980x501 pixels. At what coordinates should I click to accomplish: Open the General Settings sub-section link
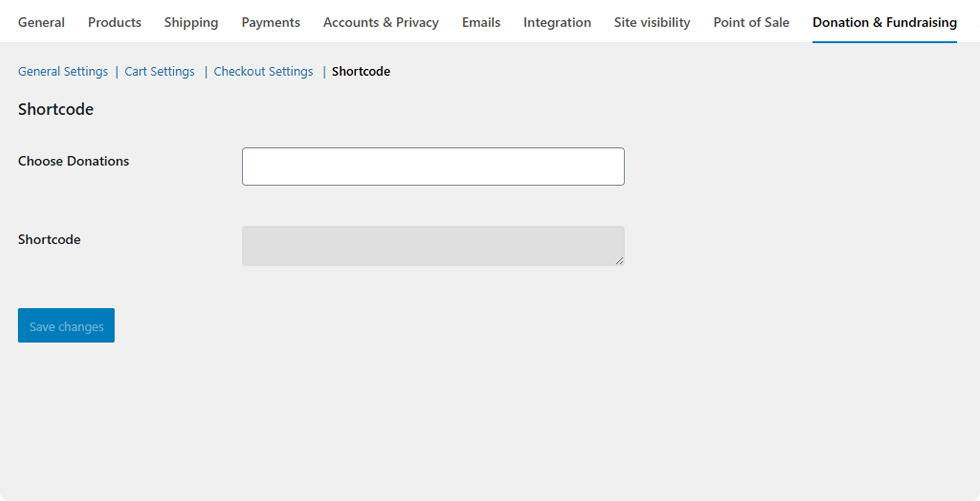pyautogui.click(x=63, y=71)
